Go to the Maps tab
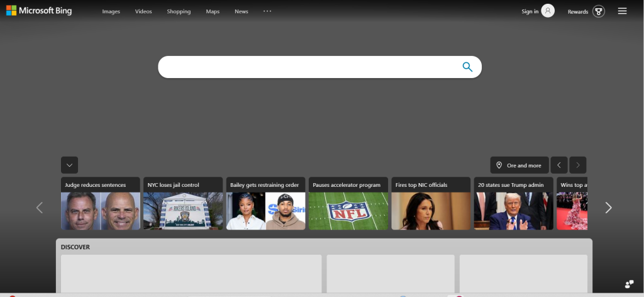The height and width of the screenshot is (297, 644). pos(213,11)
